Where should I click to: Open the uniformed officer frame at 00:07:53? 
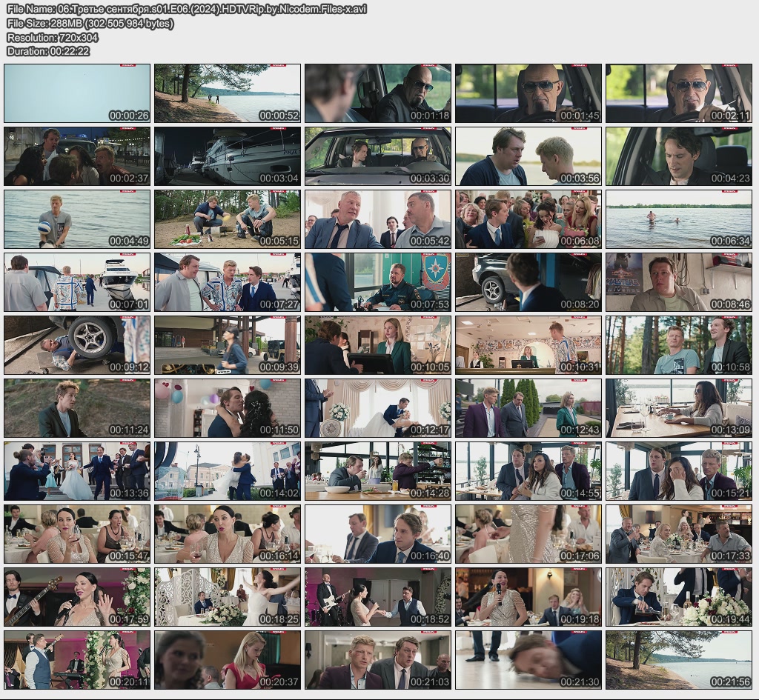tap(378, 282)
